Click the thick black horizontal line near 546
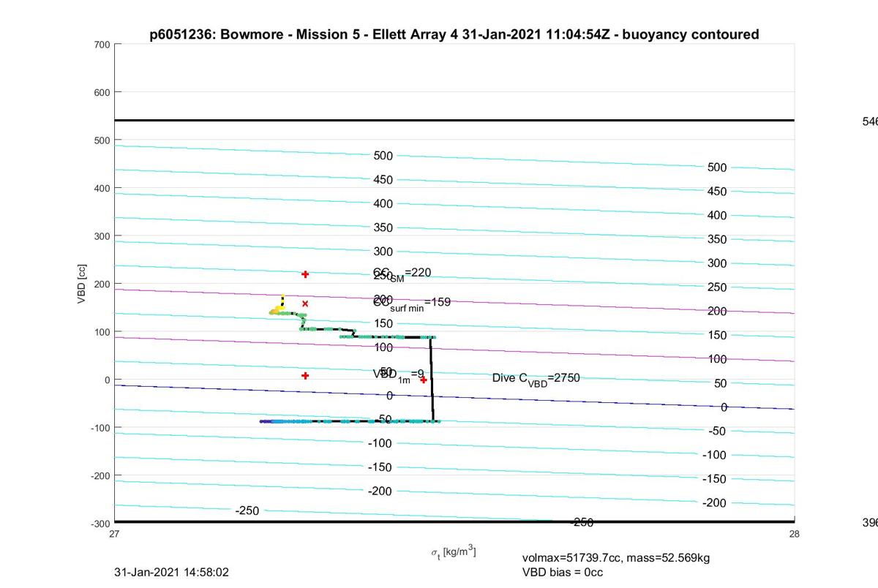Screen dimensions: 878x588 454,120
